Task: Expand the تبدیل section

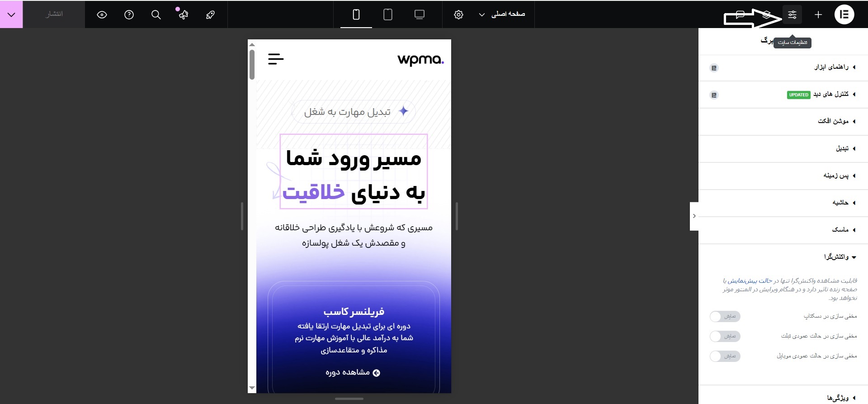Action: click(x=783, y=149)
